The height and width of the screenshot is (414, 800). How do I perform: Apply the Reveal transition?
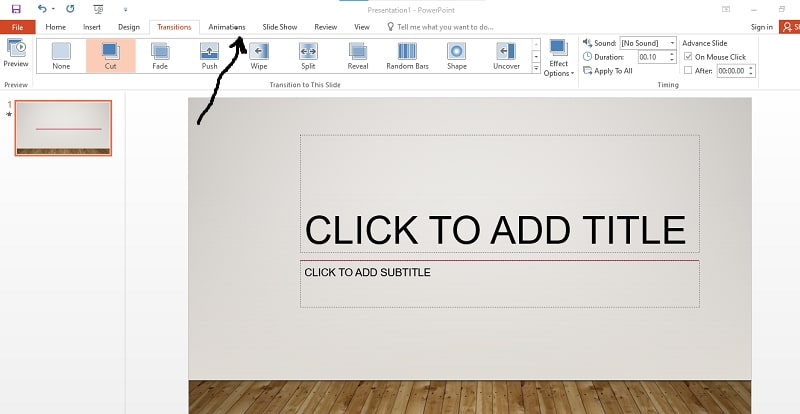click(358, 56)
